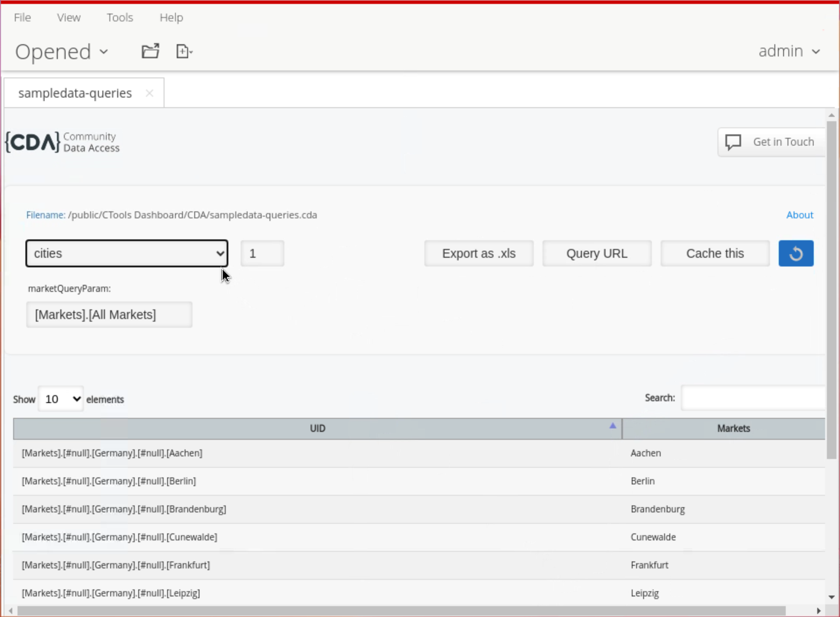Open the Opened perspective dropdown
The width and height of the screenshot is (840, 617).
62,52
